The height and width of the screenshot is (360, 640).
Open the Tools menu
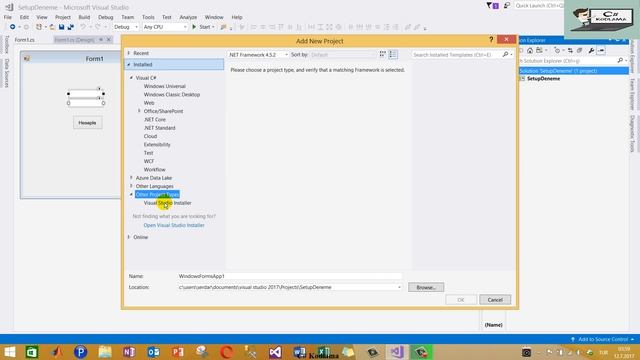148,17
